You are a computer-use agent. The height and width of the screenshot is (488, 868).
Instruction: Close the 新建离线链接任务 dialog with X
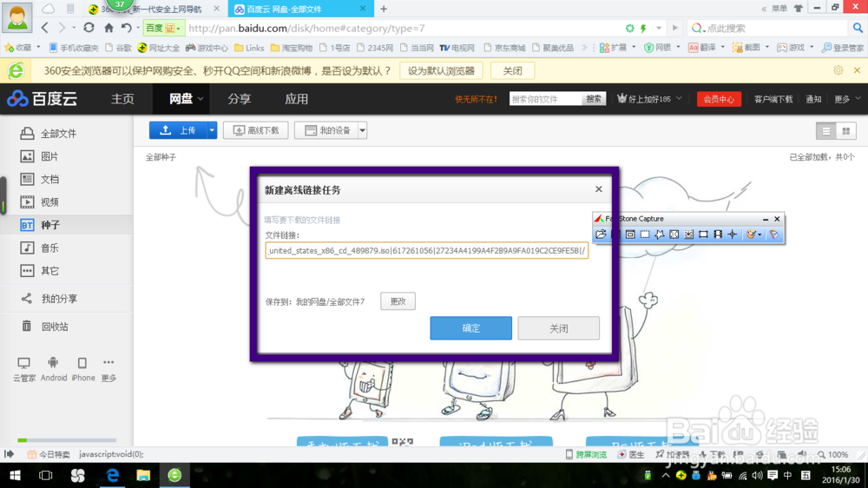598,189
